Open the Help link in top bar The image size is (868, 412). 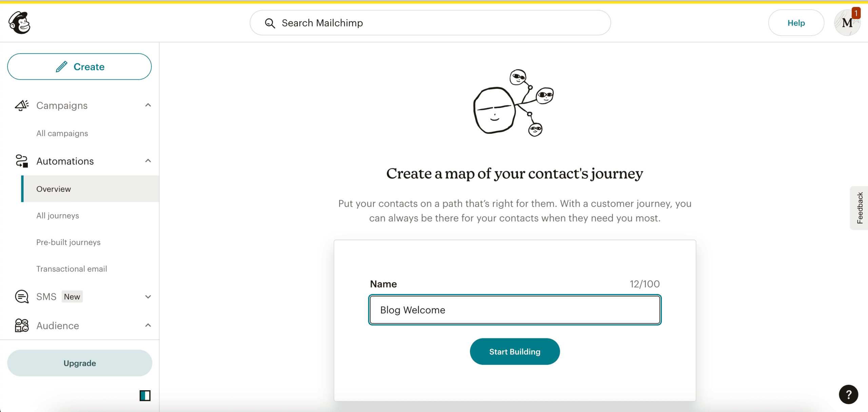796,23
